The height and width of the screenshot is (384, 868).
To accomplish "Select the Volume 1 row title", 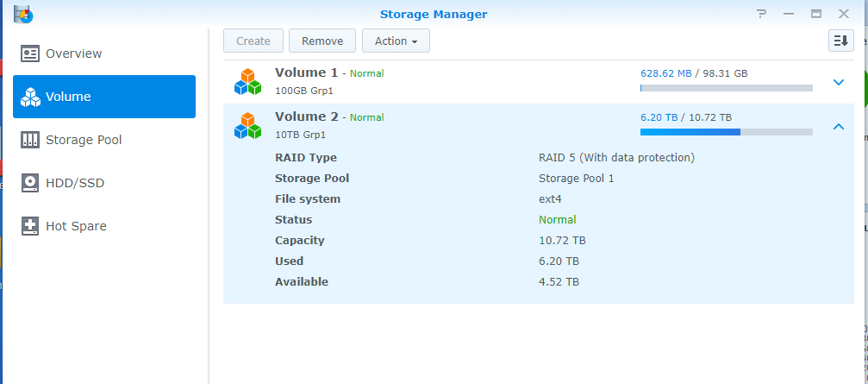I will click(306, 73).
